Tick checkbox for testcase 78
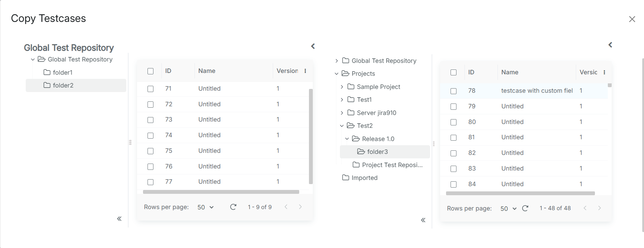The width and height of the screenshot is (644, 248). click(x=454, y=91)
